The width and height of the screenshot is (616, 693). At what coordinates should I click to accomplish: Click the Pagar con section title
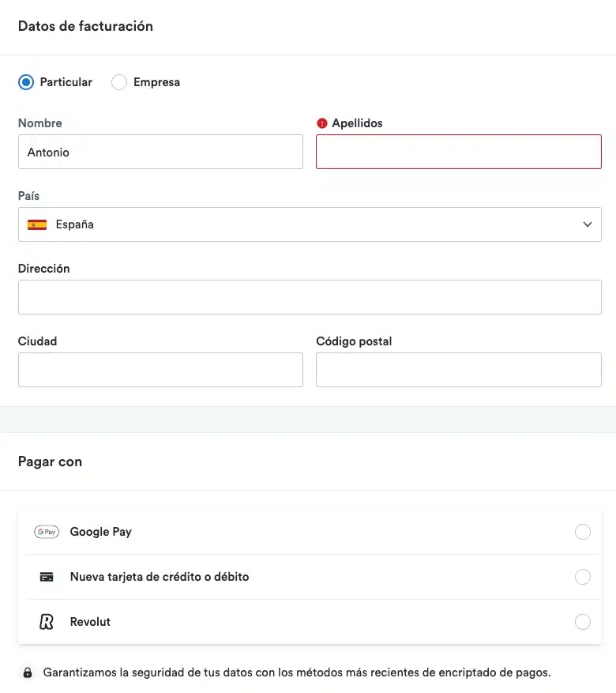pyautogui.click(x=50, y=461)
